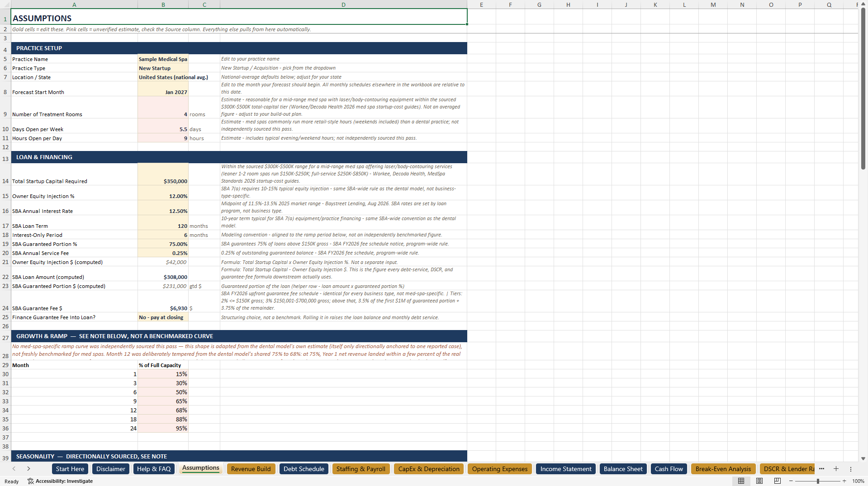
Task: Open the Income Statement sheet tab
Action: tap(566, 469)
